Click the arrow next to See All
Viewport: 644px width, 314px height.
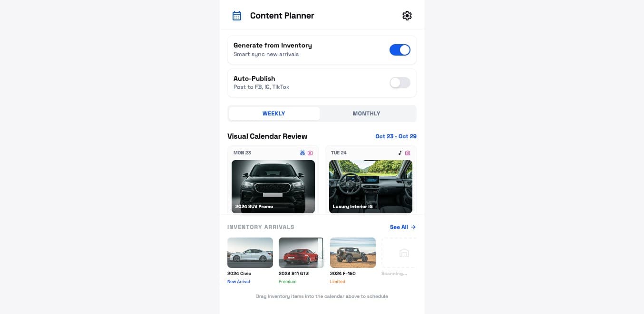coord(413,227)
